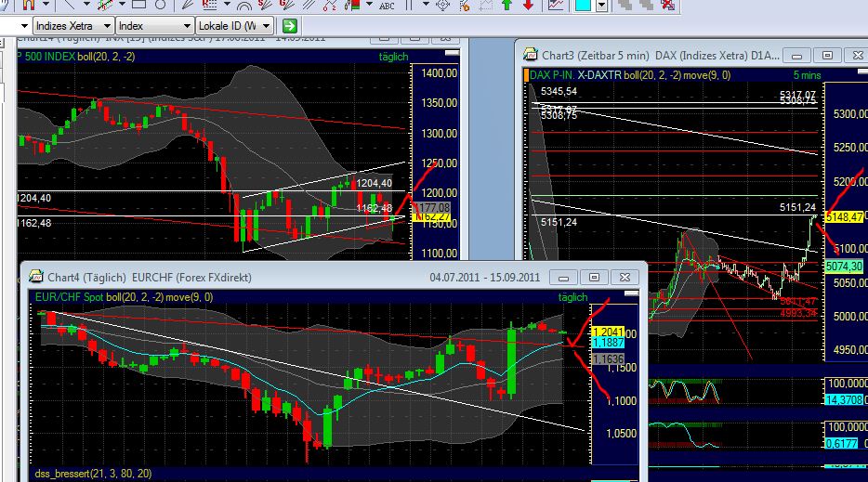Select the trend line drawing tool

(x=69, y=5)
